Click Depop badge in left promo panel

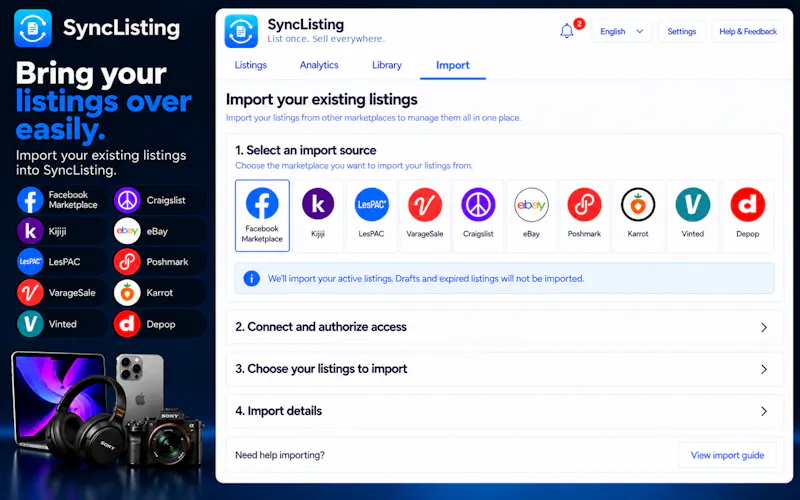pyautogui.click(x=159, y=324)
